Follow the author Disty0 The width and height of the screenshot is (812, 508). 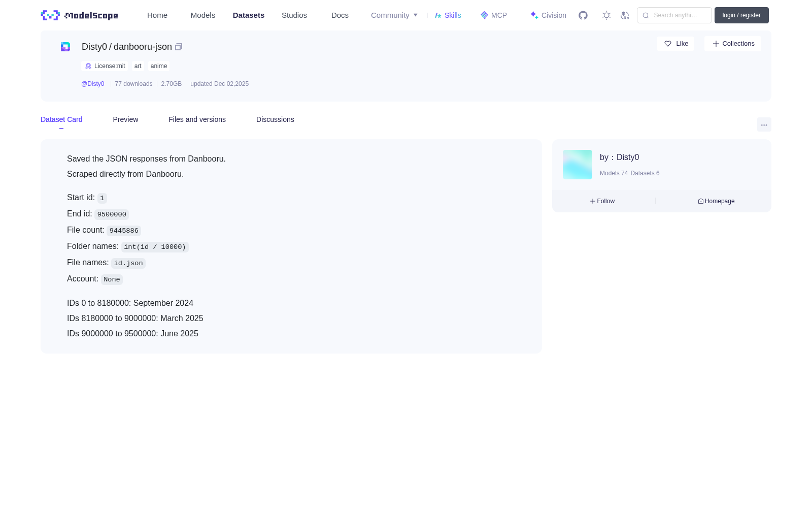pos(602,201)
